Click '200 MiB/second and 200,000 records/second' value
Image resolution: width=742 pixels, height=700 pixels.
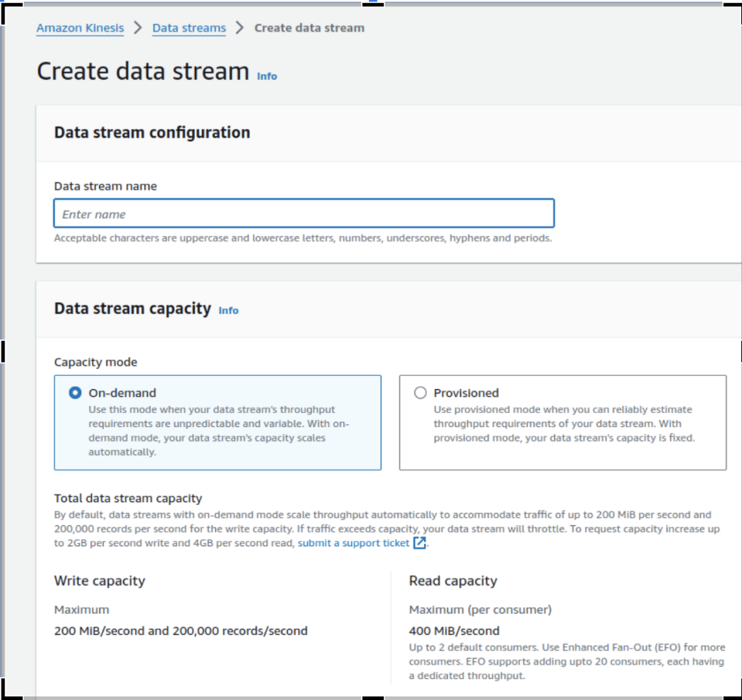click(180, 631)
